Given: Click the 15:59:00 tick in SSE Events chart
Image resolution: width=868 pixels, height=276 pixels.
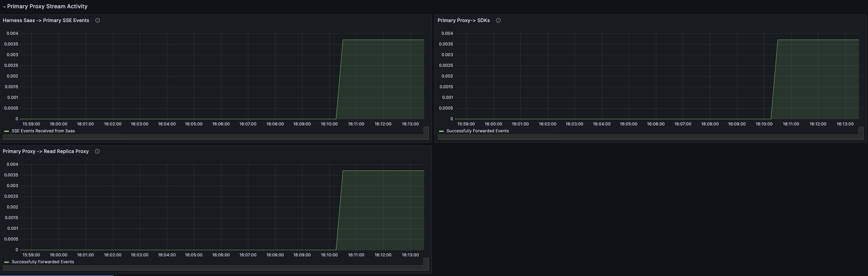Looking at the screenshot, I should click(x=31, y=124).
